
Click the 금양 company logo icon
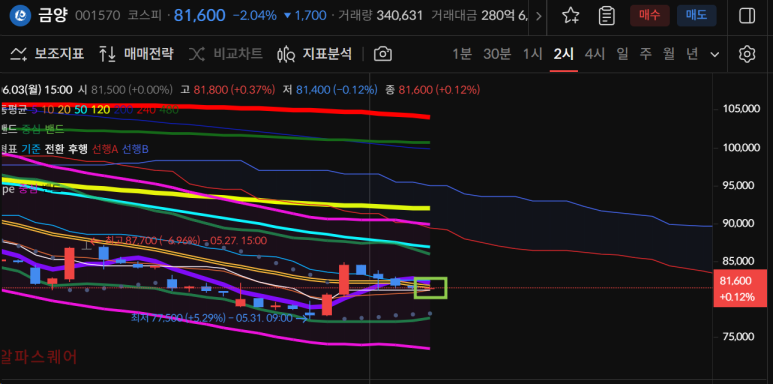click(20, 16)
